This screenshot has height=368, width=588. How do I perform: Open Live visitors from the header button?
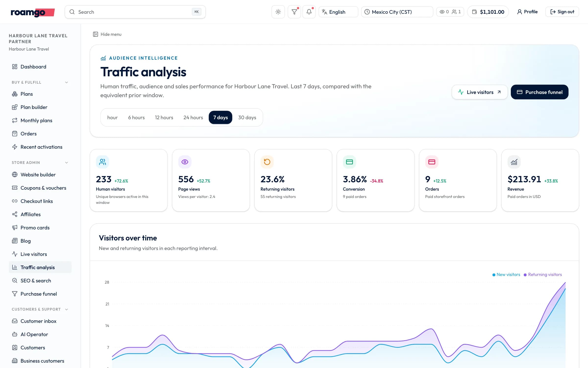[479, 92]
